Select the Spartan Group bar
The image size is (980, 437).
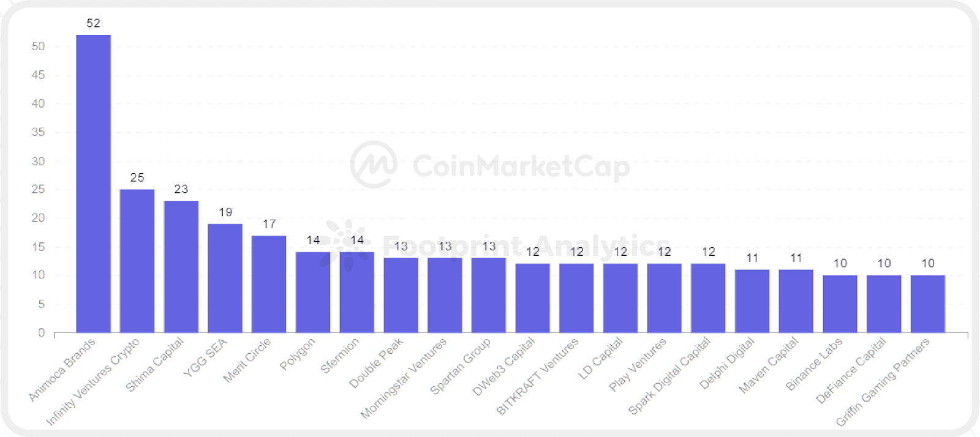489,295
